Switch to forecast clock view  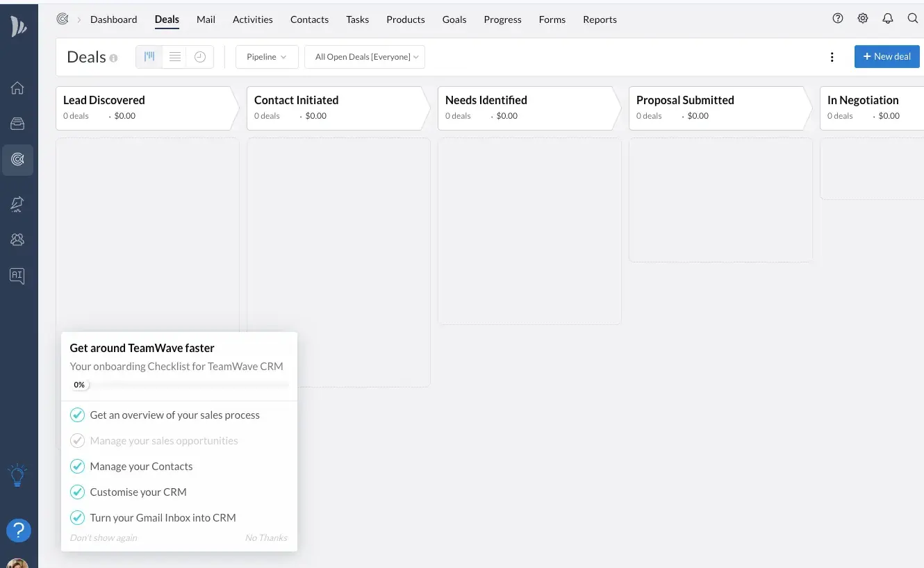point(200,57)
